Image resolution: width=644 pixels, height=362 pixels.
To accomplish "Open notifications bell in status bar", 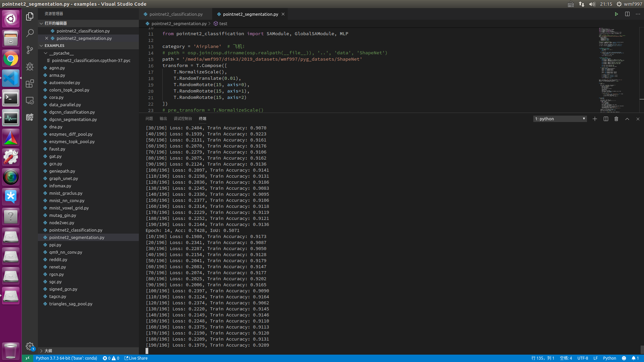I will tap(635, 358).
